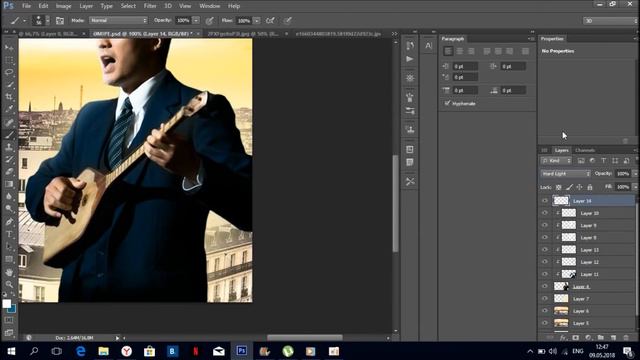Click the white foreground color swatch
640x360 pixels.
pyautogui.click(x=6, y=304)
